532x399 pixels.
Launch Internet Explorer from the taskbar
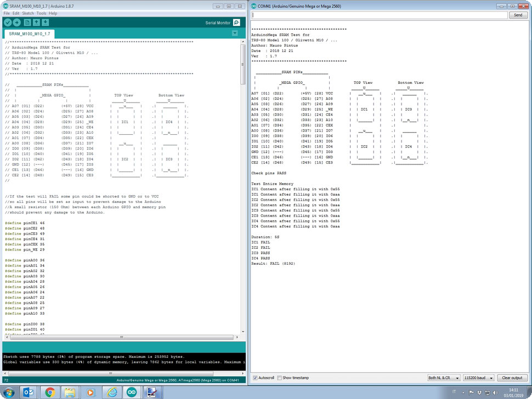112,392
